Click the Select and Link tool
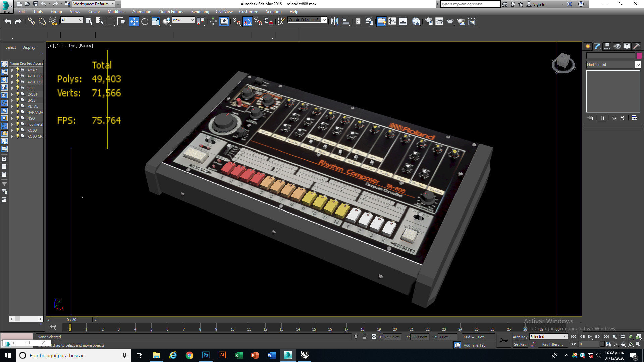Image resolution: width=644 pixels, height=362 pixels. [x=31, y=21]
